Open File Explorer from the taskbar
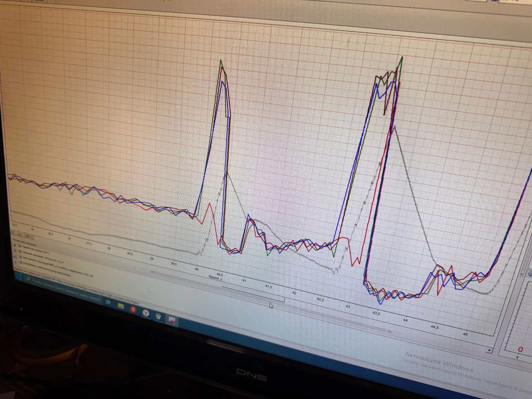Viewport: 532px width, 399px height. pos(121,306)
